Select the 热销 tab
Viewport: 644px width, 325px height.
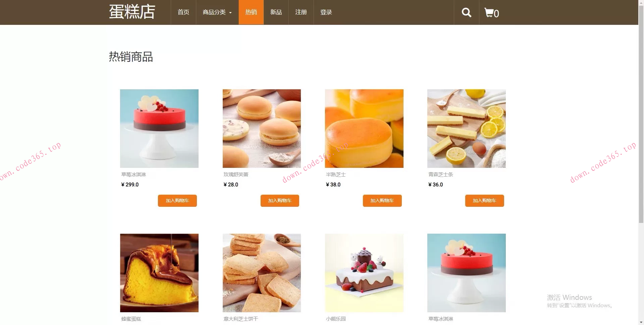point(251,12)
